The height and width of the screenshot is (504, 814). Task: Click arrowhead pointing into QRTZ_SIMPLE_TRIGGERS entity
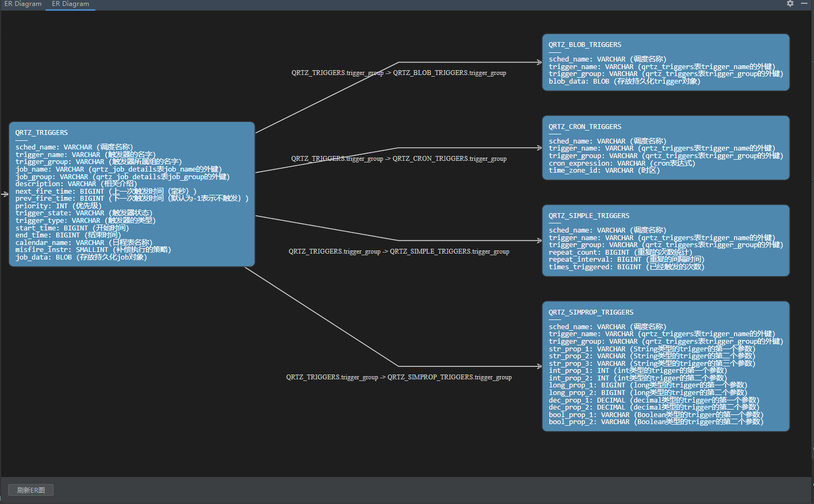(x=539, y=241)
